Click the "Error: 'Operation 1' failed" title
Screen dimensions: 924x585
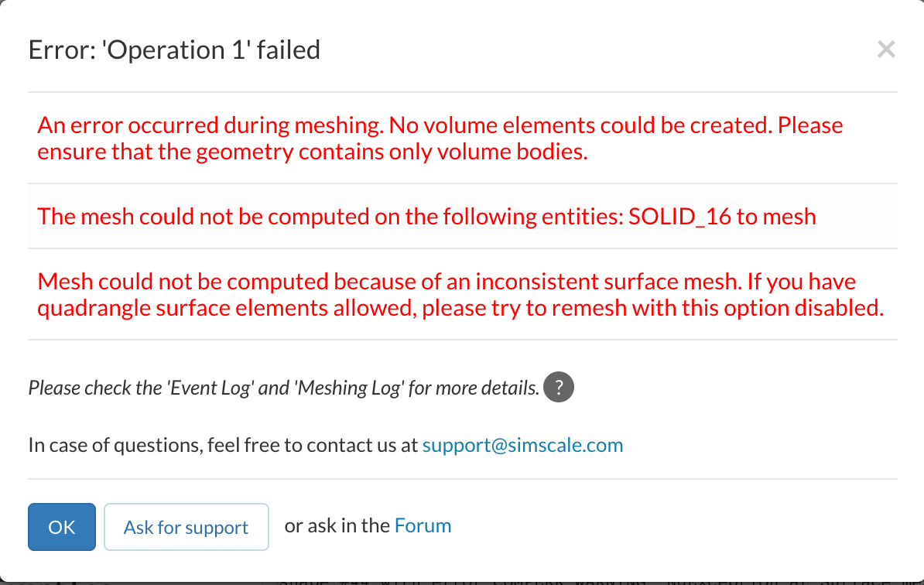pos(174,50)
